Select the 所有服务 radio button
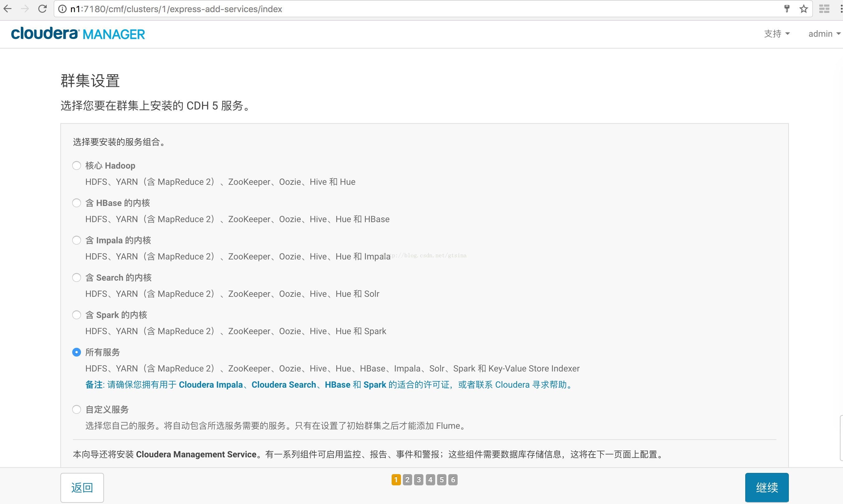The image size is (843, 504). (x=77, y=352)
